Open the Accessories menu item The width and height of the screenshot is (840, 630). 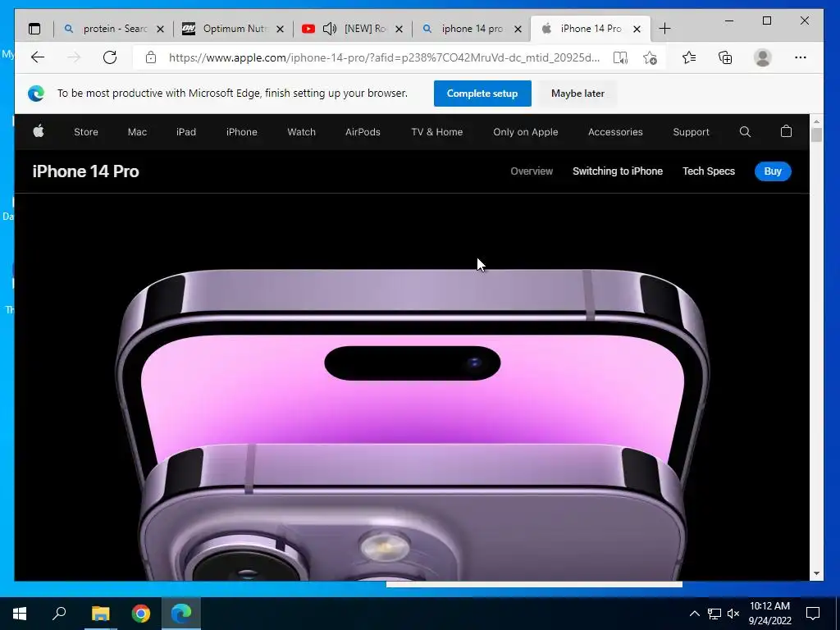click(x=615, y=132)
